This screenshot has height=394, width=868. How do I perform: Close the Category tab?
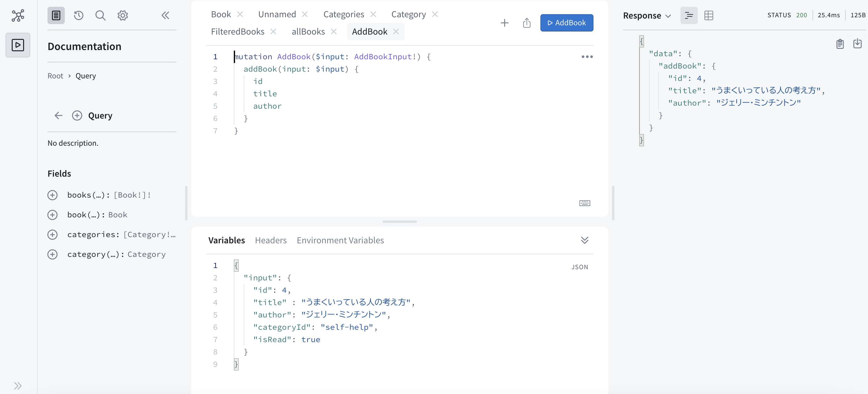pyautogui.click(x=435, y=14)
